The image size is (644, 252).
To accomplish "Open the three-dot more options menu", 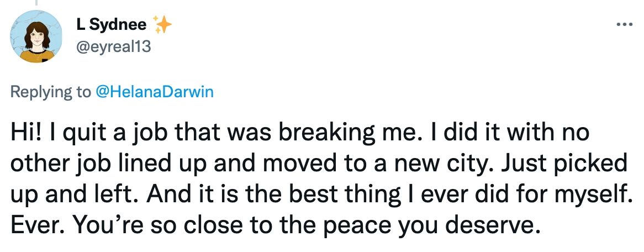I will pos(624,25).
